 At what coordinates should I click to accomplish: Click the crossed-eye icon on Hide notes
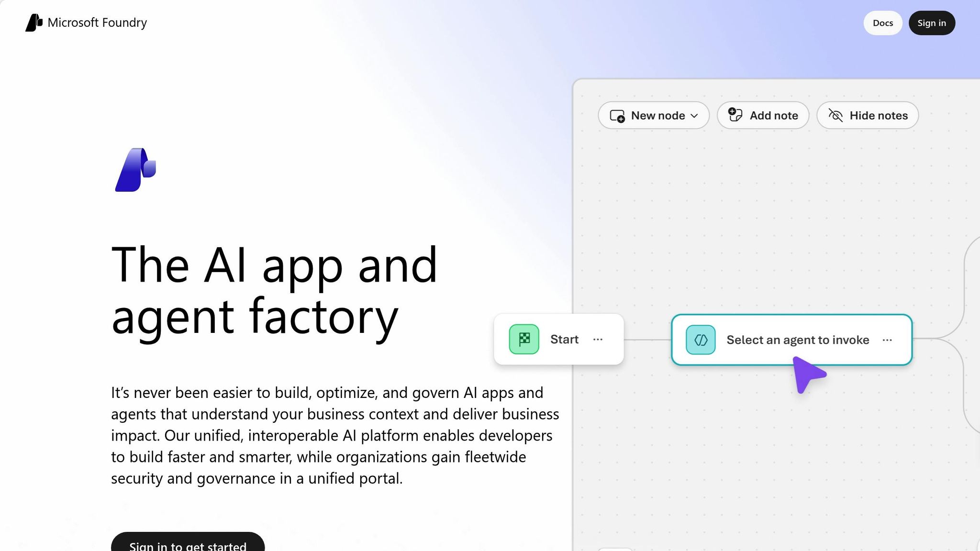point(835,115)
